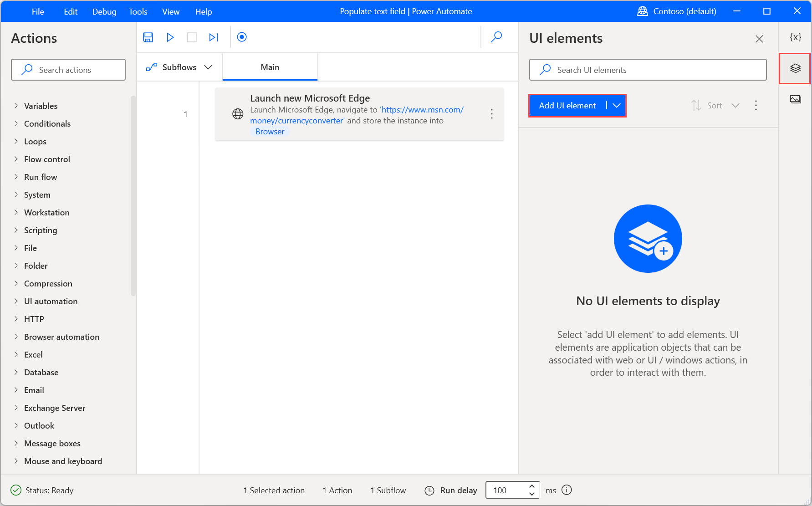Start the recorder using the record icon
The height and width of the screenshot is (506, 812).
pyautogui.click(x=242, y=37)
